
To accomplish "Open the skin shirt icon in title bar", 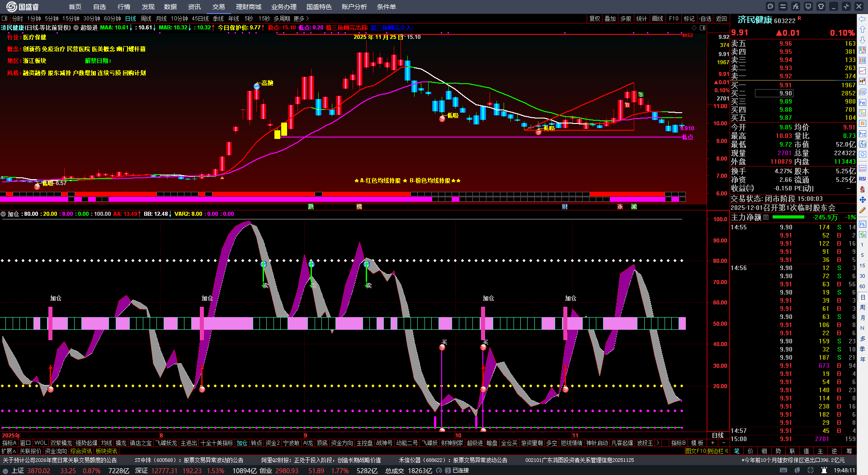I will click(x=821, y=6).
